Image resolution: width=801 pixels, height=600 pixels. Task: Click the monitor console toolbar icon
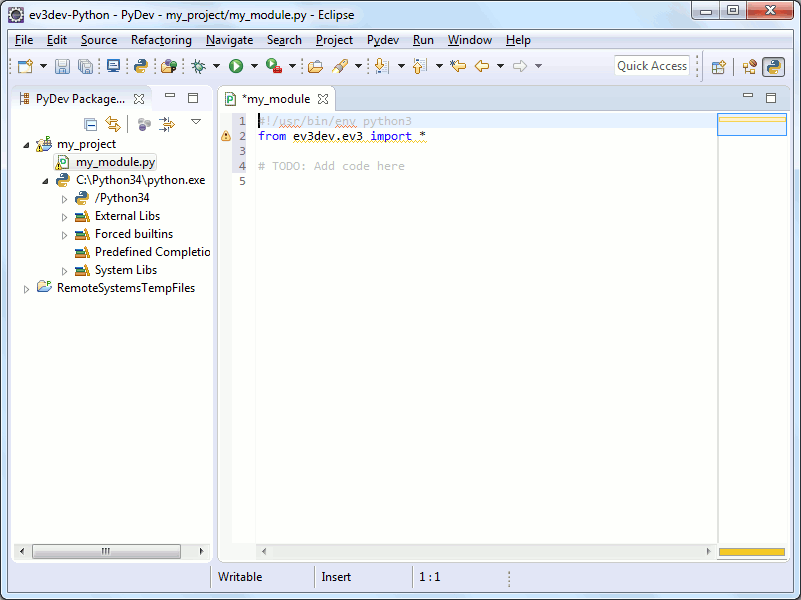[113, 66]
